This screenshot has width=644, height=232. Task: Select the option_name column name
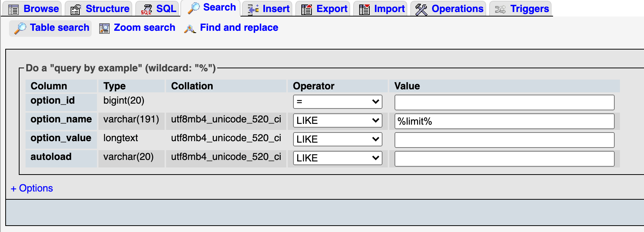tap(61, 119)
